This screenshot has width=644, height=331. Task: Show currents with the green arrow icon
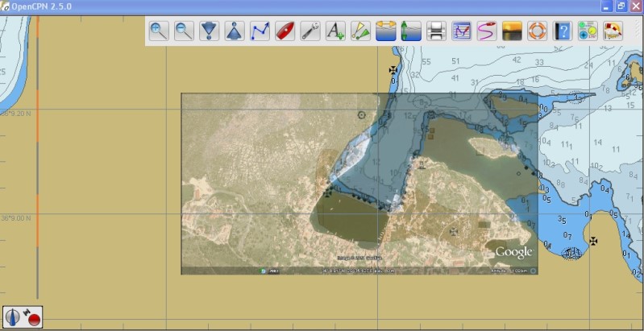[x=410, y=31]
